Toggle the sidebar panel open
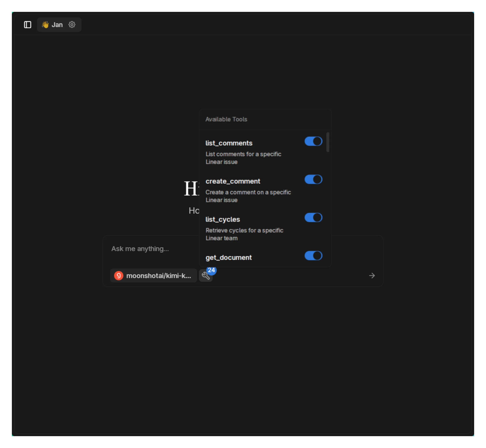Screen dimensions: 486x448 pos(27,24)
